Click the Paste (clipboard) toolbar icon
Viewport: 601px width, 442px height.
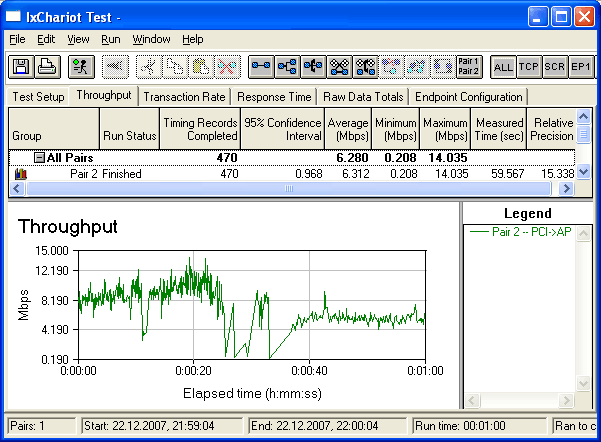(201, 67)
